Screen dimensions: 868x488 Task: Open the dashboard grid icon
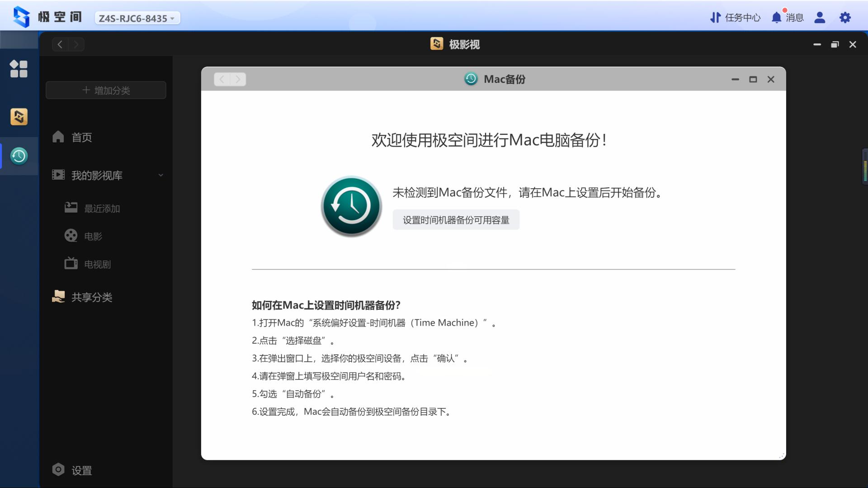point(19,69)
